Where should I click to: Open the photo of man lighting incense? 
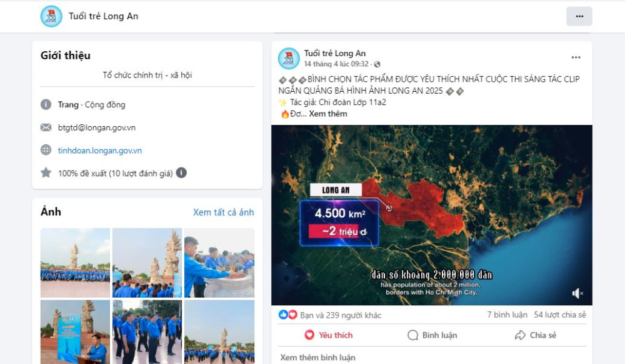(x=219, y=263)
